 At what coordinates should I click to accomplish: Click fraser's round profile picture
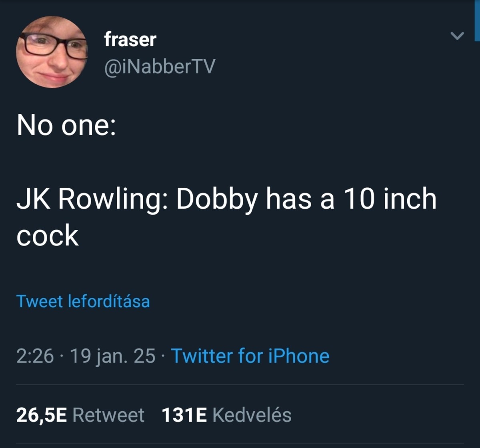52,52
